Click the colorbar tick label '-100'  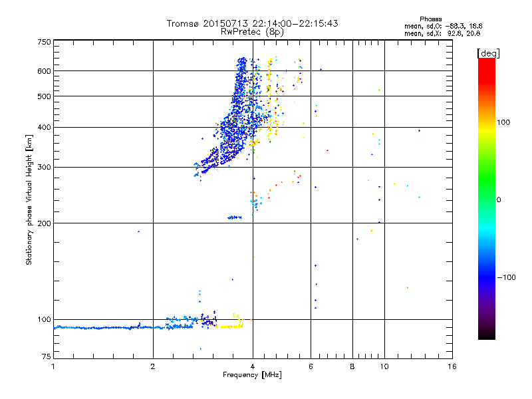tap(506, 277)
